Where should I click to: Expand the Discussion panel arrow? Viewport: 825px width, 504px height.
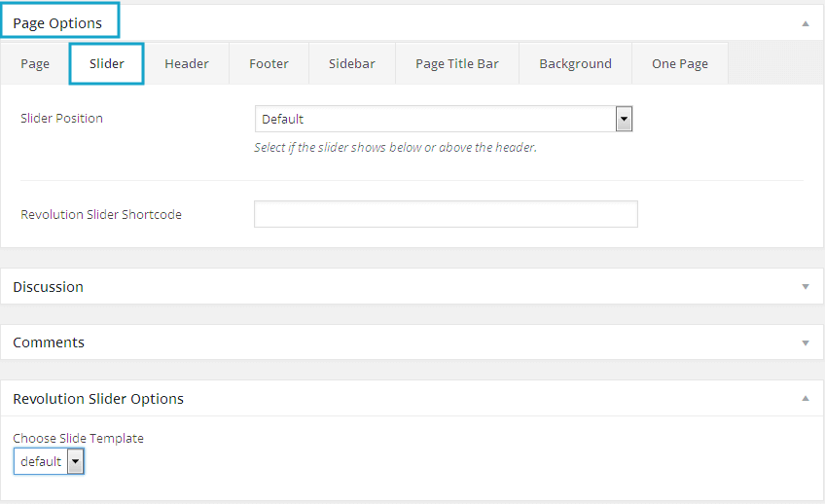coord(805,287)
